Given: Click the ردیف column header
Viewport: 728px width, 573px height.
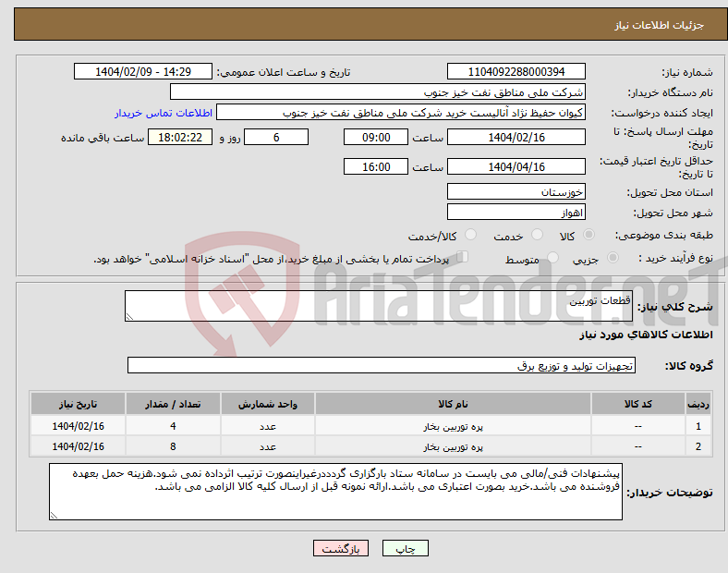Looking at the screenshot, I should click(x=698, y=404).
